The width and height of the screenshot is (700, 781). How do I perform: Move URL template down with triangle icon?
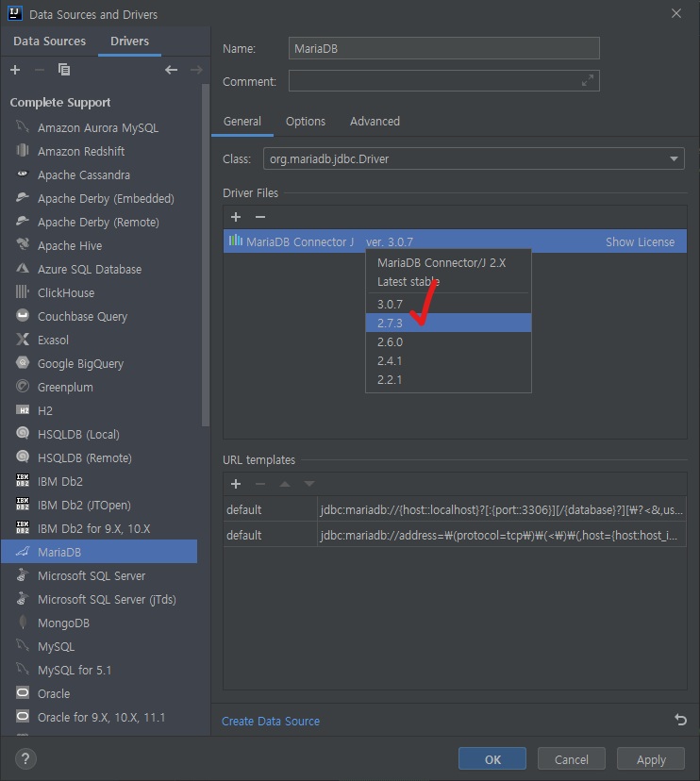(x=308, y=484)
